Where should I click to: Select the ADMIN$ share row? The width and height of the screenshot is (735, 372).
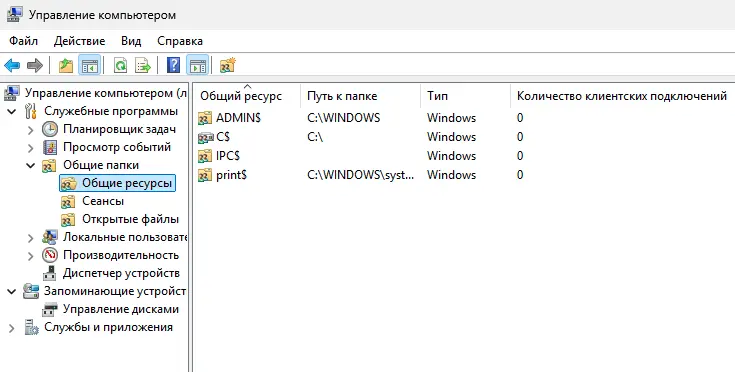click(462, 118)
